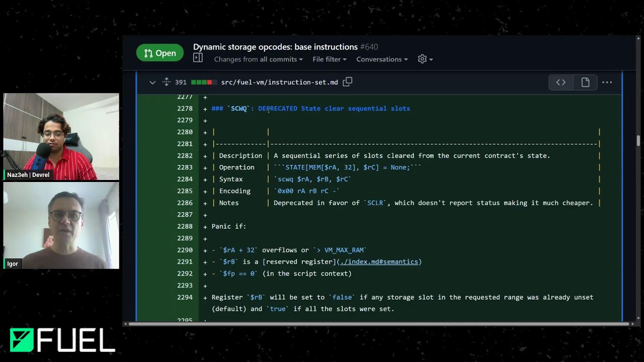644x362 pixels.
Task: Open the file's three-dot more menu
Action: (607, 82)
